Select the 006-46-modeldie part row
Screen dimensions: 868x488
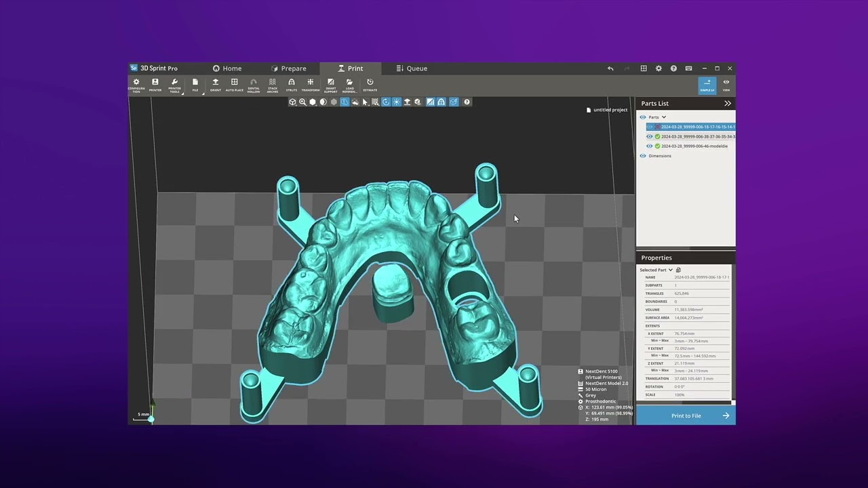691,146
